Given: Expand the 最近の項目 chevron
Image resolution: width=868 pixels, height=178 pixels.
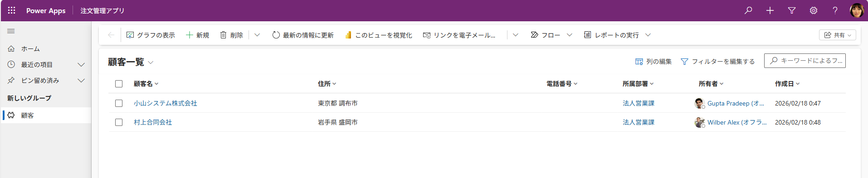Looking at the screenshot, I should (x=81, y=65).
